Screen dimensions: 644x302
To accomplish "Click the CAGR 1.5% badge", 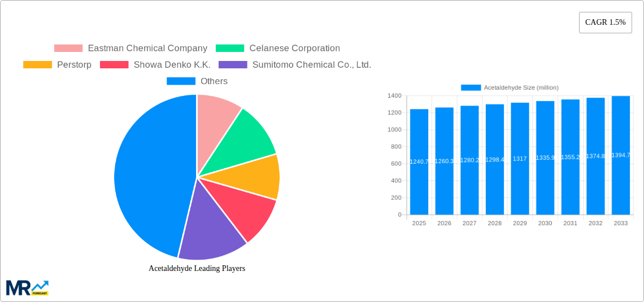I will 606,23.
